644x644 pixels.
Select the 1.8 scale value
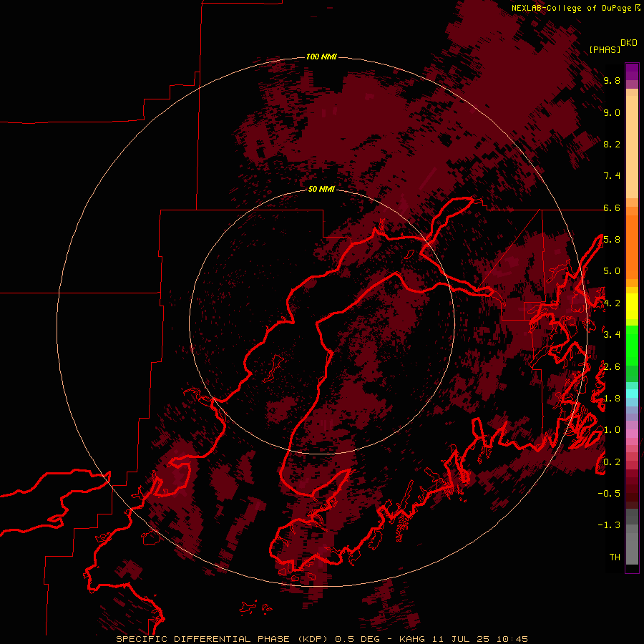pos(612,399)
